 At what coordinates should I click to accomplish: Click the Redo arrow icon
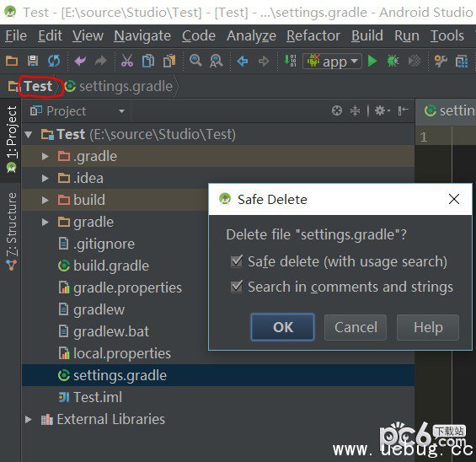coord(101,61)
